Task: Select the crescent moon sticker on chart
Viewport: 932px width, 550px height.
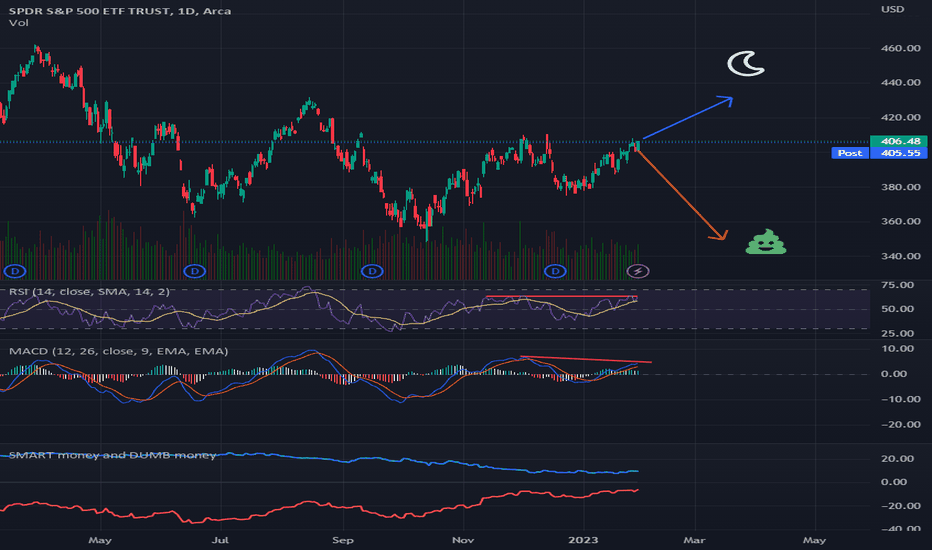Action: (745, 64)
